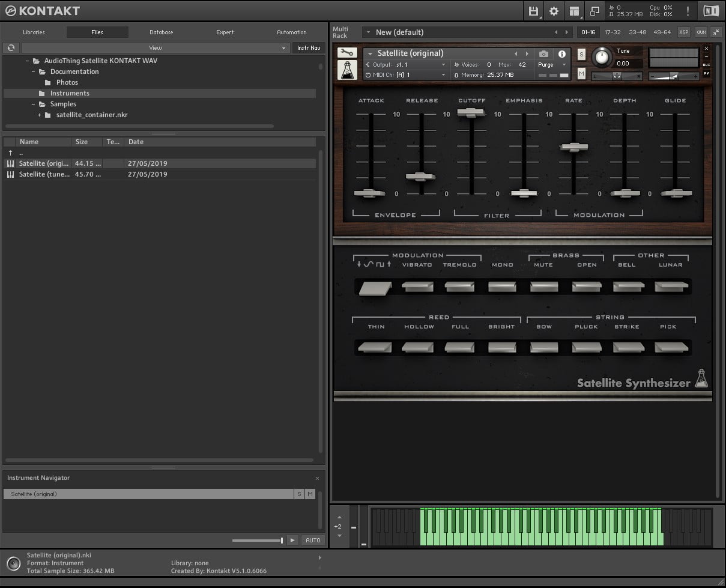Switch to the Expert tab
This screenshot has height=588, width=726.
(x=225, y=32)
